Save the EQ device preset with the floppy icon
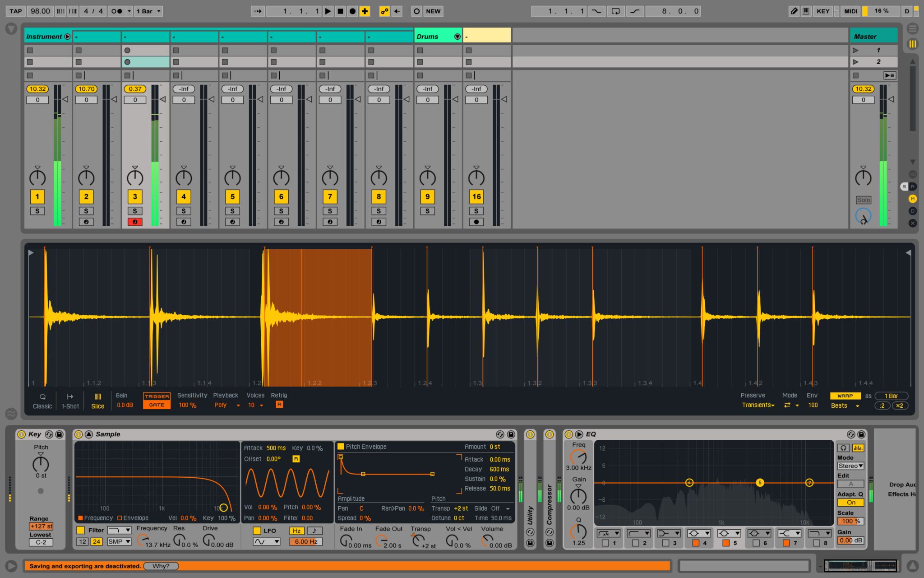Image resolution: width=924 pixels, height=578 pixels. [862, 434]
